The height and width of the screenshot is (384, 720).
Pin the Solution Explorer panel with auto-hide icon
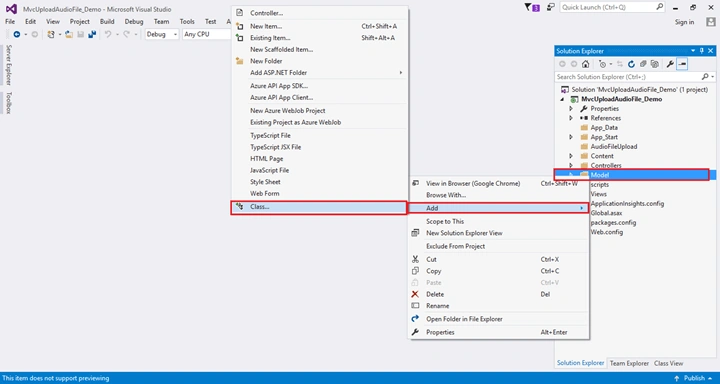(701, 51)
